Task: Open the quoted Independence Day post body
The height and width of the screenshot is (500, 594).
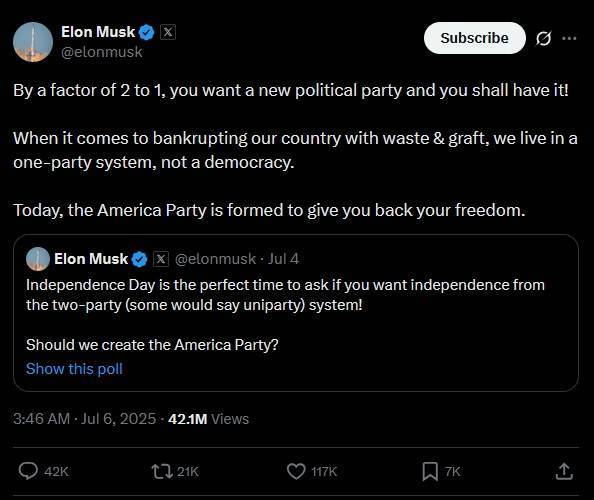Action: coord(285,295)
